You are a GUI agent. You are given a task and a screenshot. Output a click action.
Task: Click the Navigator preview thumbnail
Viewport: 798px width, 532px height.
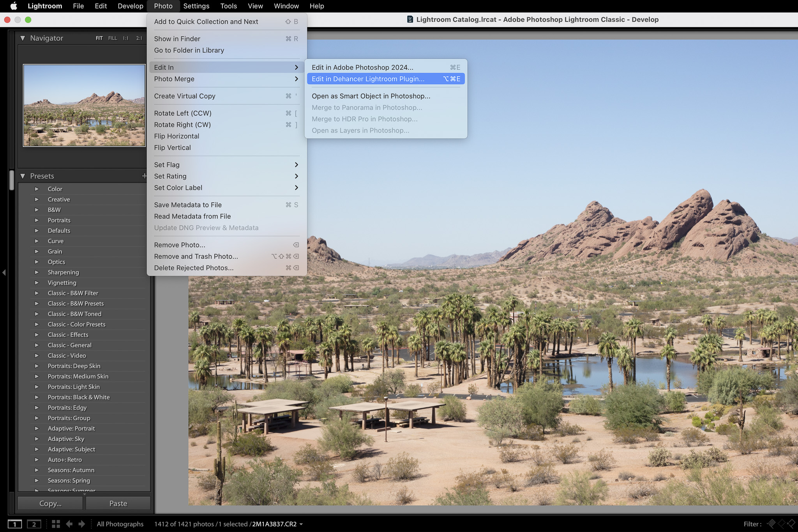click(x=84, y=105)
